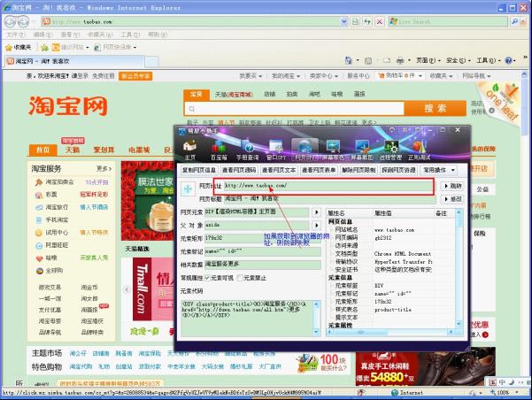532x400 pixels.
Task: Click the crosshair target icon beside 网页地址
Action: tap(188, 189)
